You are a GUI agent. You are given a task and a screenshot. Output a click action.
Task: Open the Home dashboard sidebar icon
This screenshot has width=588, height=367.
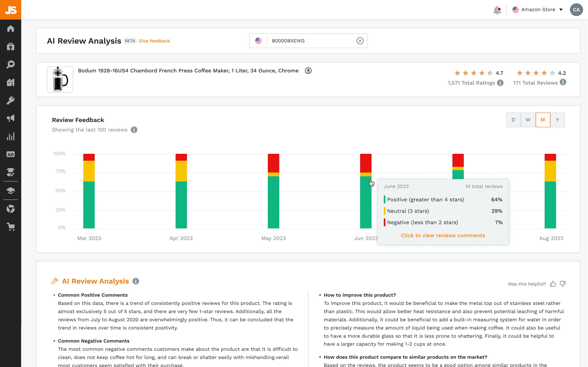pos(11,28)
